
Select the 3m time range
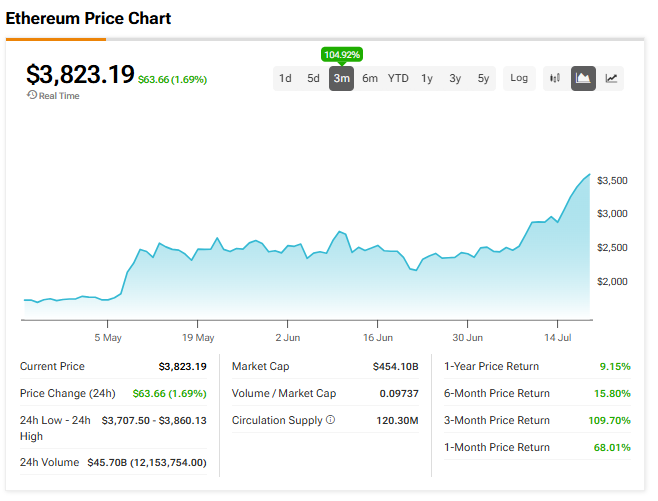click(341, 78)
